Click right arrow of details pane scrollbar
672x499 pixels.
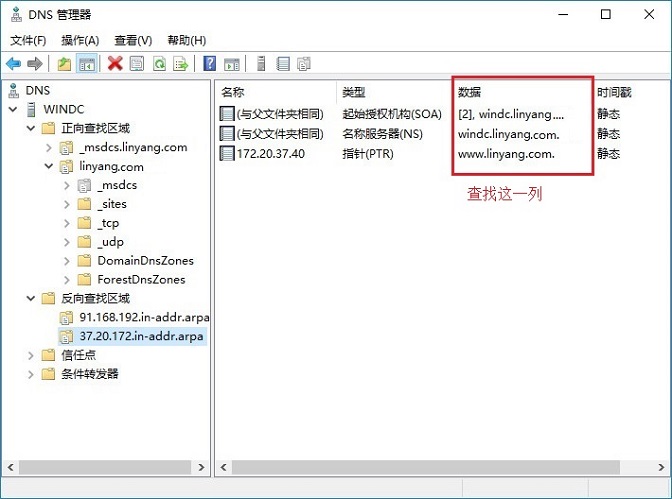661,467
